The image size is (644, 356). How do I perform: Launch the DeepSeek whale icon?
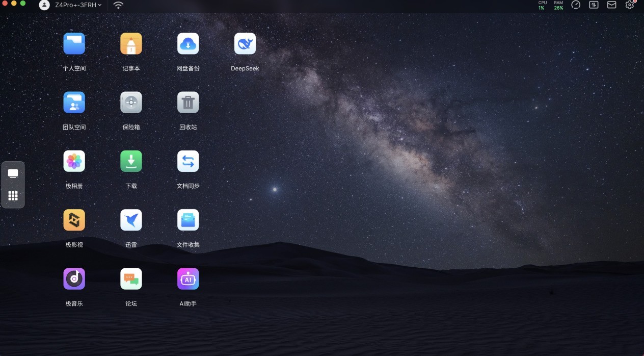tap(245, 44)
